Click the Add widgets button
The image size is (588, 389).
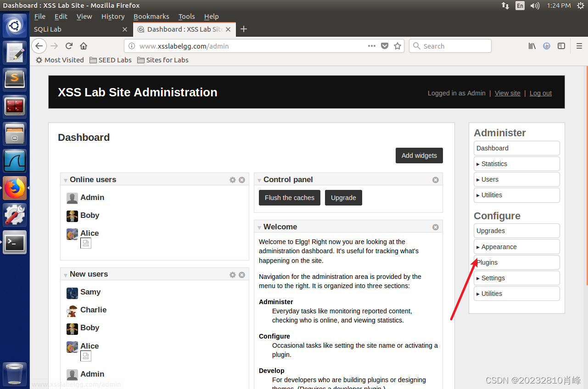pos(419,156)
